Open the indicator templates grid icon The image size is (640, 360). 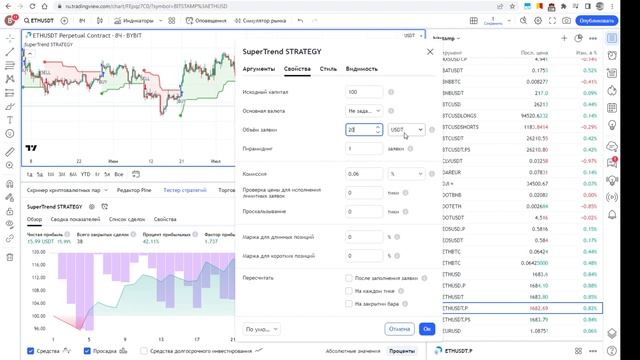[172, 20]
